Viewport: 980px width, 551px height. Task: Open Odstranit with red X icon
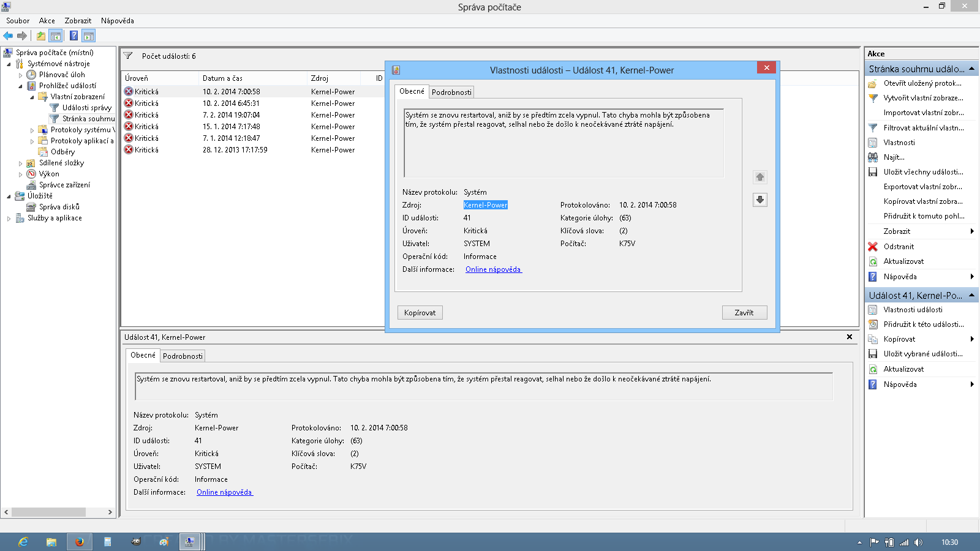[899, 247]
